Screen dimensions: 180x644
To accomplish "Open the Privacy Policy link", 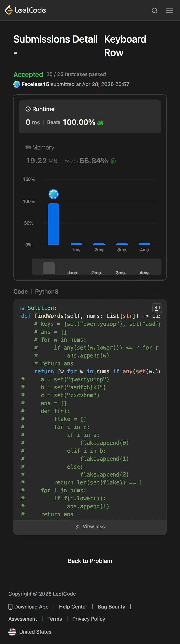I will pos(89,619).
